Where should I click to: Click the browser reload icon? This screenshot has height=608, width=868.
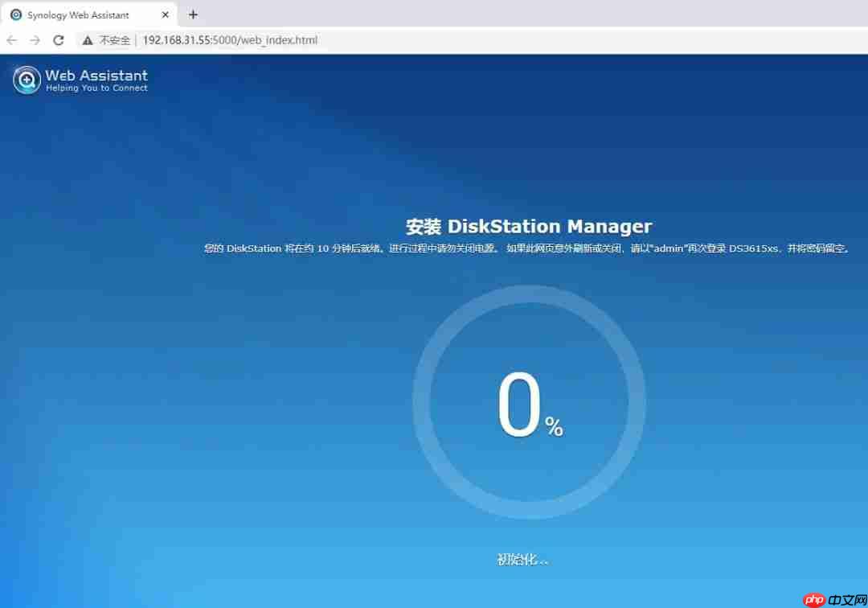click(58, 39)
